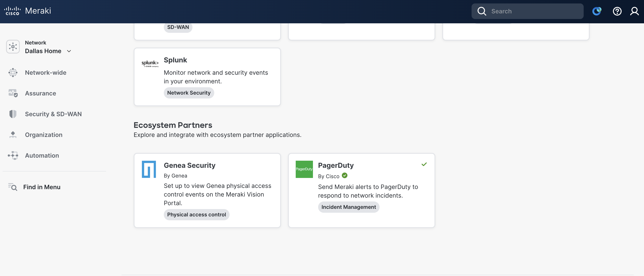Click the Assurance sidebar icon
The height and width of the screenshot is (276, 644).
13,93
